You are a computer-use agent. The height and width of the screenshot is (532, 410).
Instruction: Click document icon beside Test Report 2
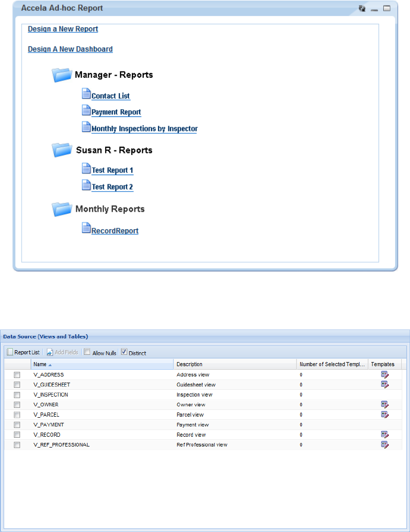86,185
